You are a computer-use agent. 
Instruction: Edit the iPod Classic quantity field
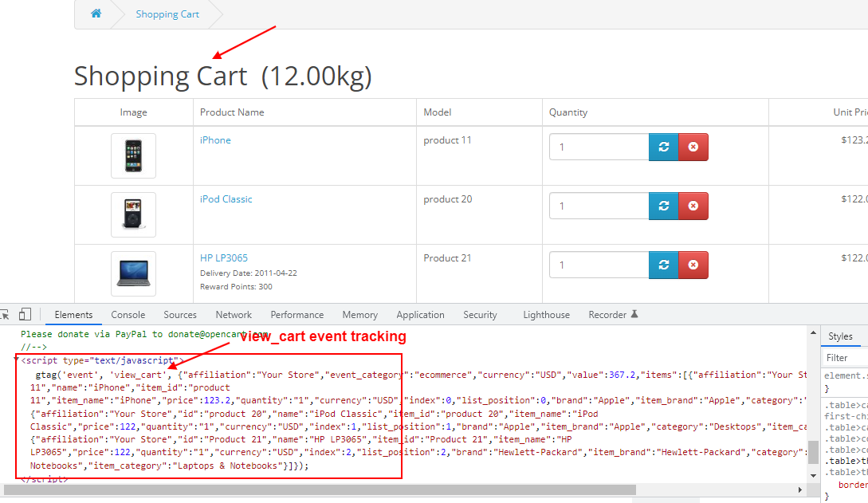pyautogui.click(x=599, y=206)
